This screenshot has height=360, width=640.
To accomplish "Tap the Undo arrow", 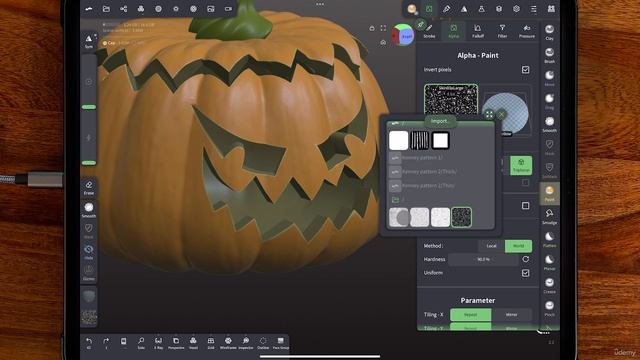I will click(89, 343).
